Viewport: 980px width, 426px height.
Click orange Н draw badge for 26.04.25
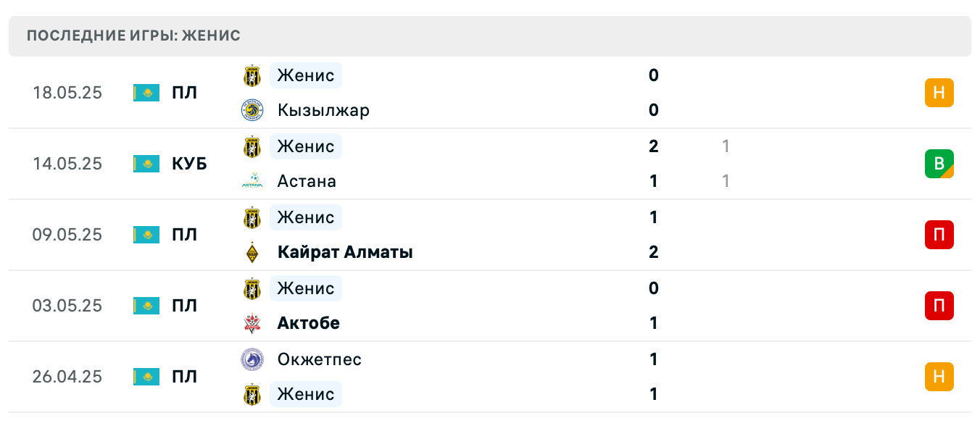pos(939,377)
